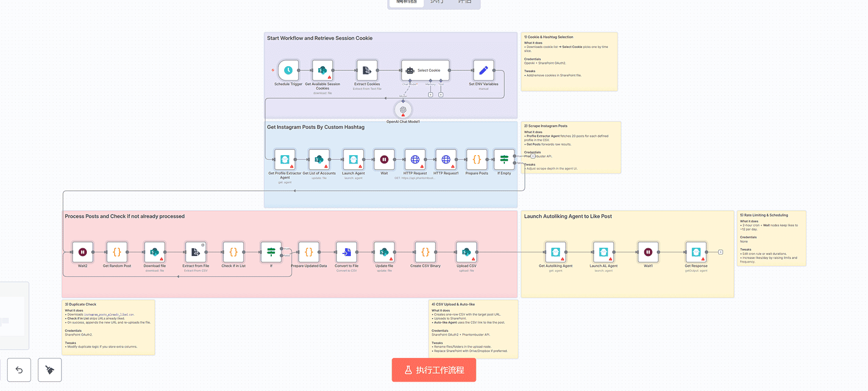This screenshot has width=868, height=391.
Task: Open the Convert to File node
Action: coord(346,252)
